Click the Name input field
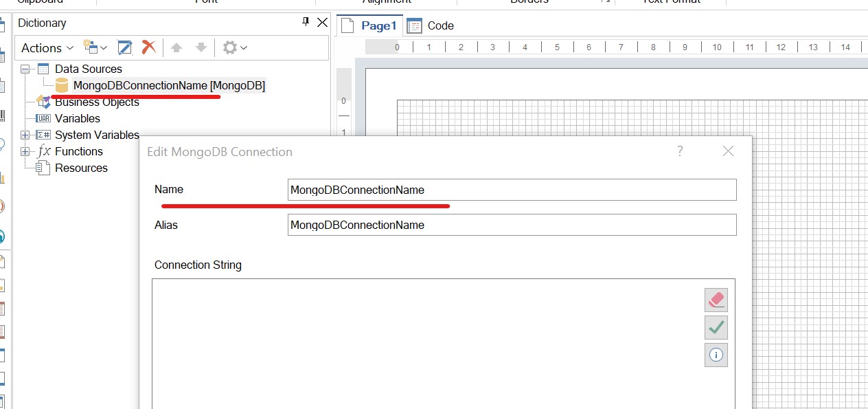Screen dimensions: 868x409 coord(512,190)
